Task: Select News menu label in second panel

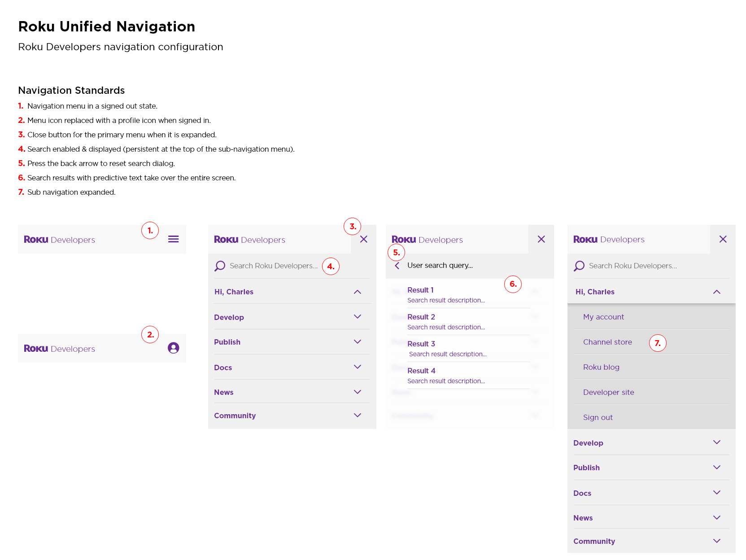Action: pos(223,392)
